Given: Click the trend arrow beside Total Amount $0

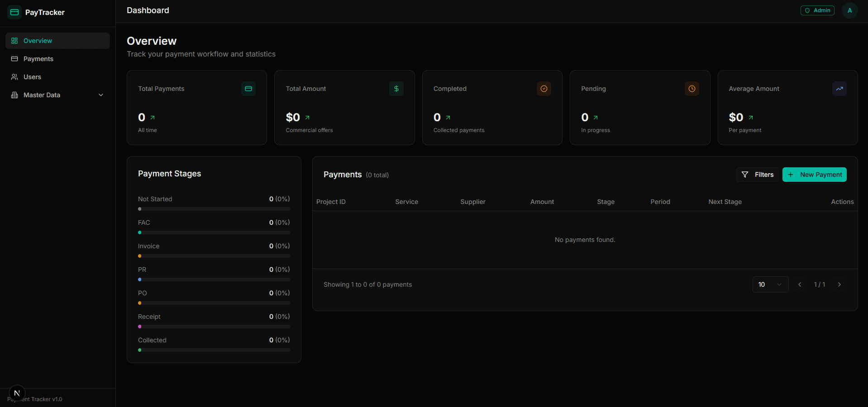Looking at the screenshot, I should [x=307, y=118].
